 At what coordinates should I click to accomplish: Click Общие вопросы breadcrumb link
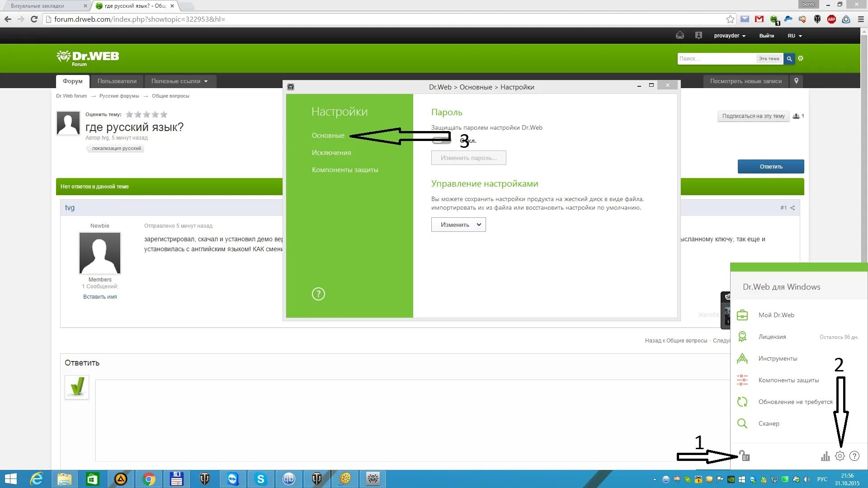tap(170, 96)
